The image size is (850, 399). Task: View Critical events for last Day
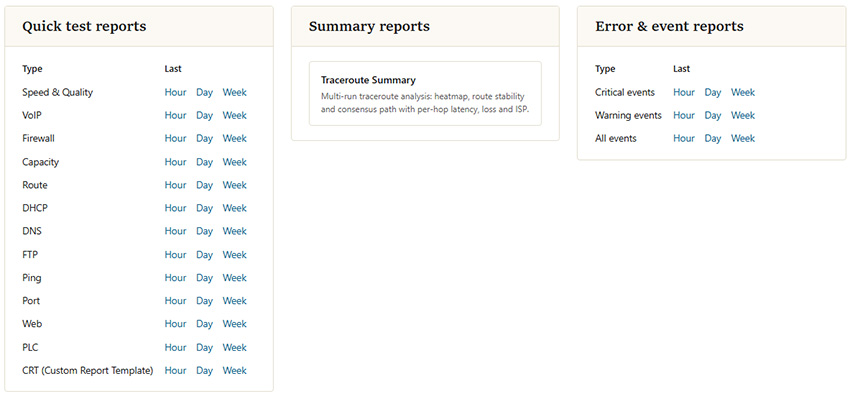click(713, 92)
